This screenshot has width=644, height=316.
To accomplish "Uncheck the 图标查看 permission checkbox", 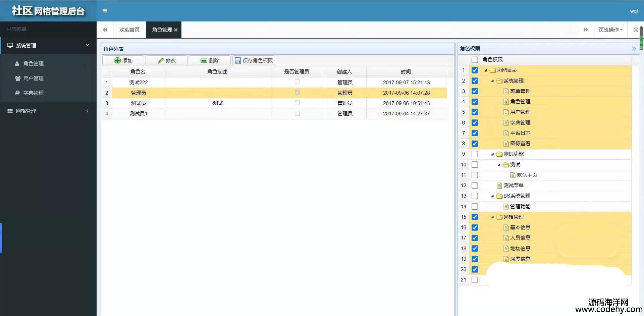I will click(x=475, y=144).
